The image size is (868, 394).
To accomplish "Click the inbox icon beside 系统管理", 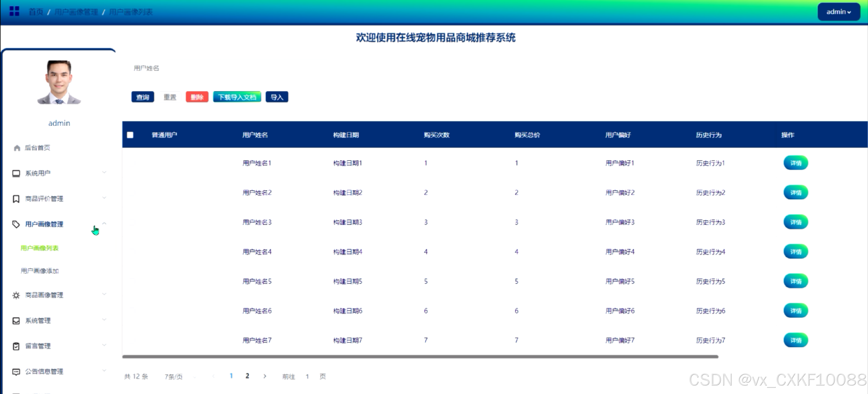I will [16, 320].
